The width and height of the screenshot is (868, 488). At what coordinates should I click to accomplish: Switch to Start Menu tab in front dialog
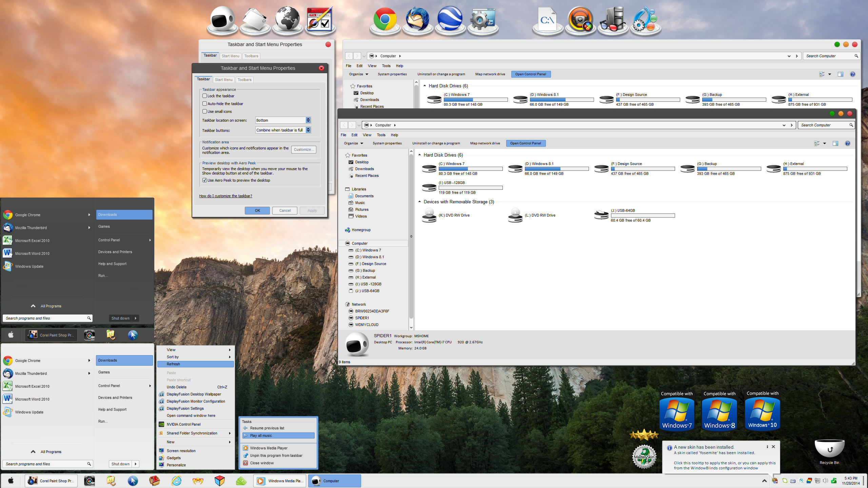click(224, 80)
